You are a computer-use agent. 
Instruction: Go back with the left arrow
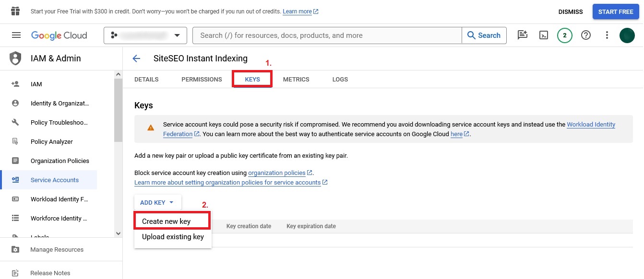136,58
